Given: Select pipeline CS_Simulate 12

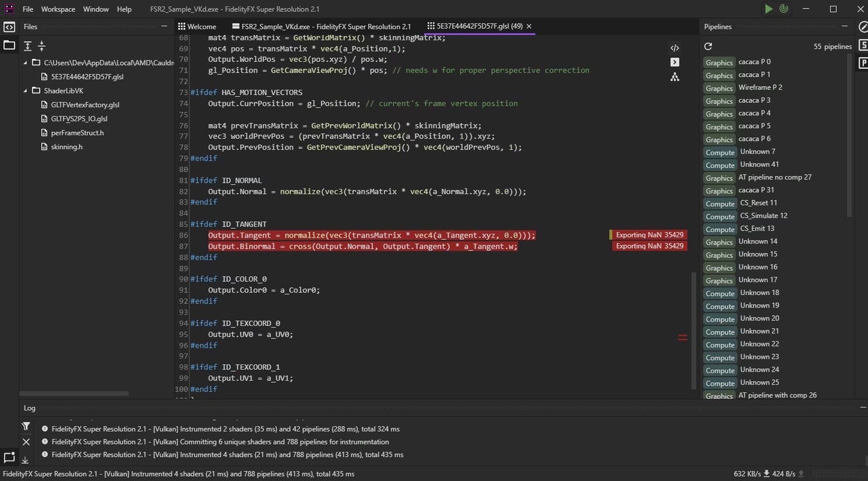Looking at the screenshot, I should 763,216.
